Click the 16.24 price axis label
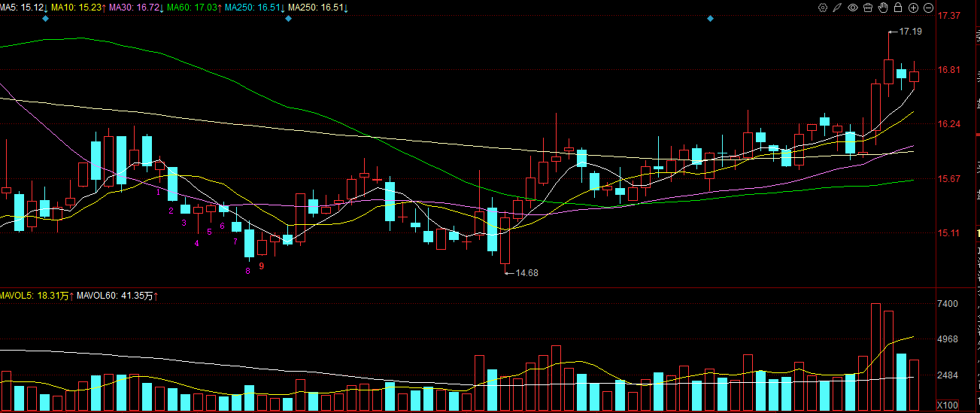 coord(951,124)
